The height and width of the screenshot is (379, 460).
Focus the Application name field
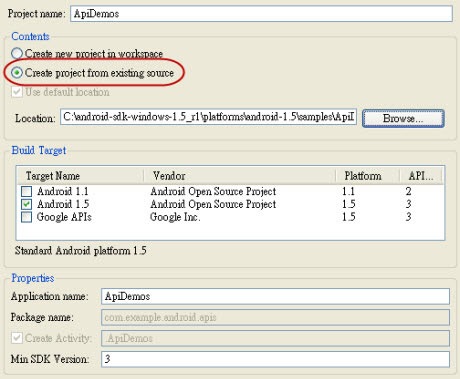(275, 296)
